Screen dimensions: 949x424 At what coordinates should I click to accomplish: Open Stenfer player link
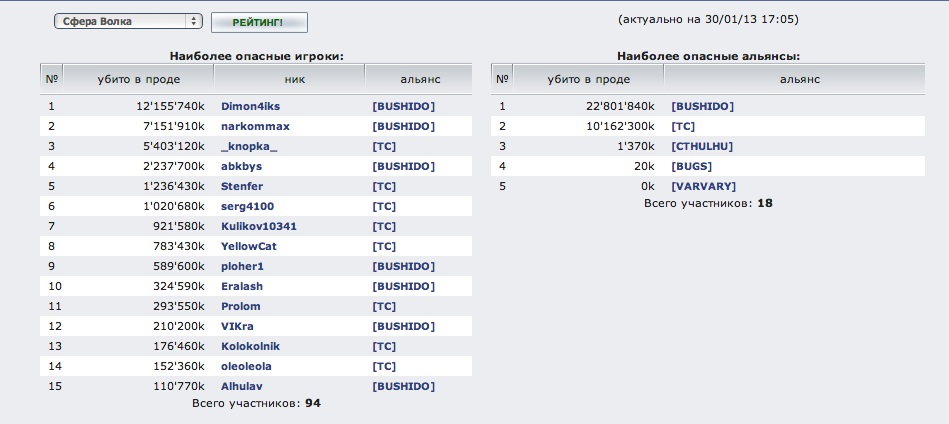coord(243,186)
